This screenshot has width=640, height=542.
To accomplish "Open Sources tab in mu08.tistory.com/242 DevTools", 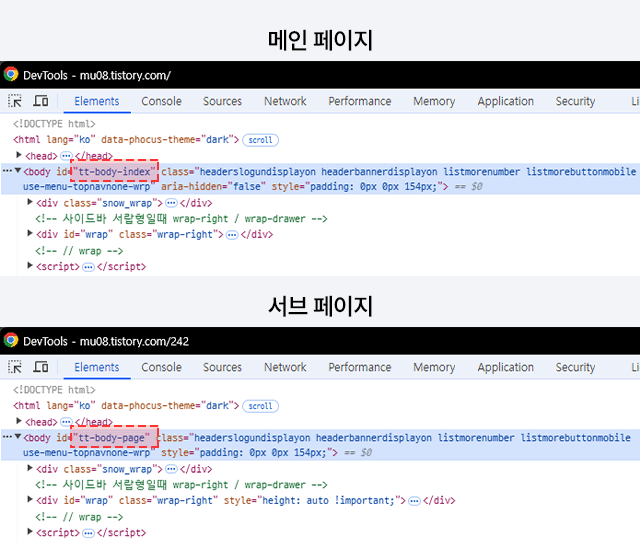I will point(222,367).
